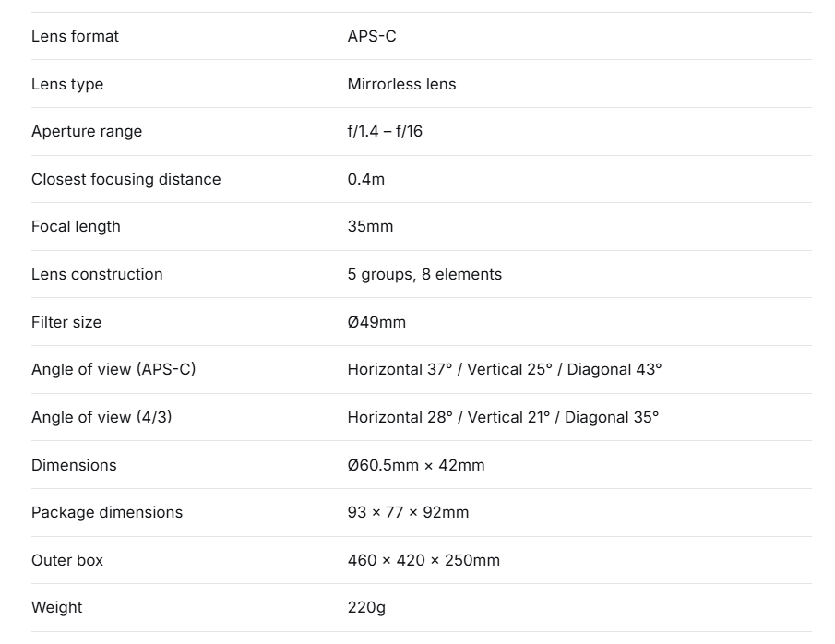
Task: Click the "Ø49mm" filter size value
Action: click(376, 322)
